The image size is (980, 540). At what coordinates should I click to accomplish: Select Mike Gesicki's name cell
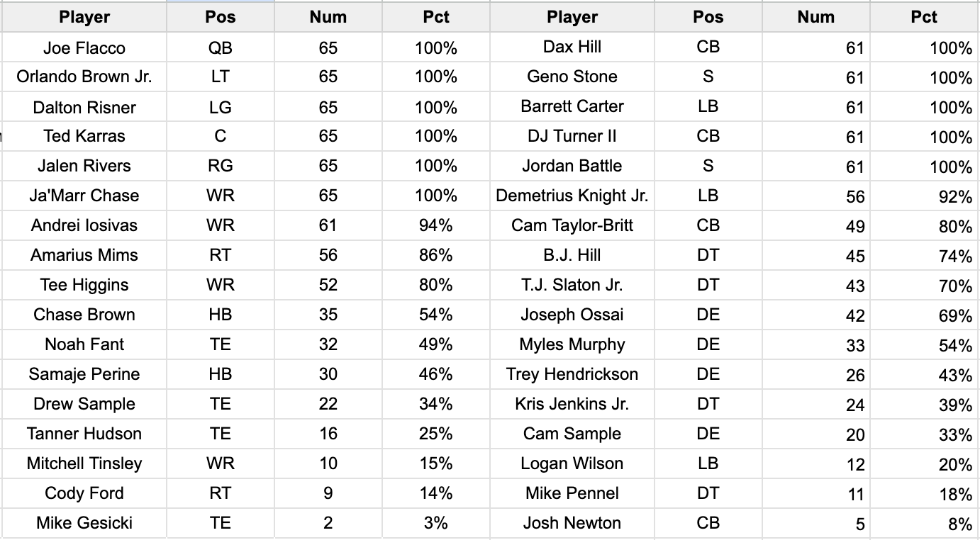point(84,523)
